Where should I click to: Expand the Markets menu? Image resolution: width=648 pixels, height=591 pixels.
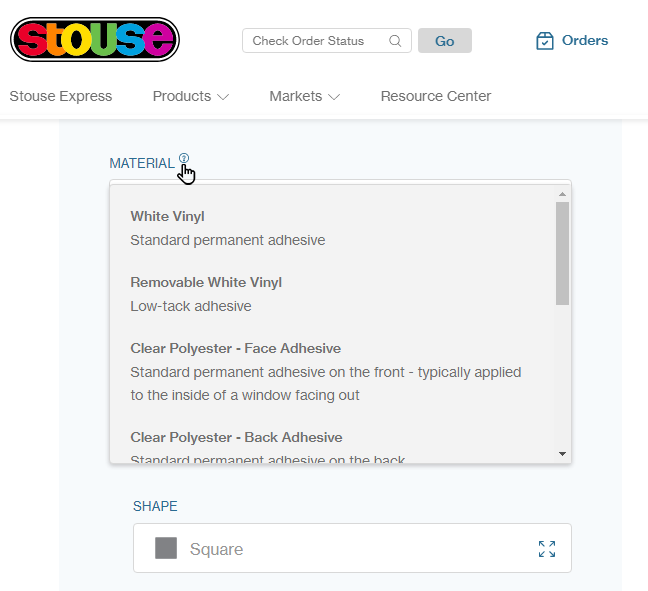(x=304, y=97)
